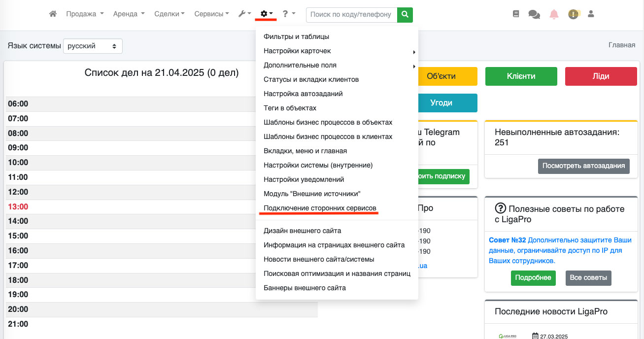Click the red Ліди tile
This screenshot has height=339, width=644.
tap(601, 76)
